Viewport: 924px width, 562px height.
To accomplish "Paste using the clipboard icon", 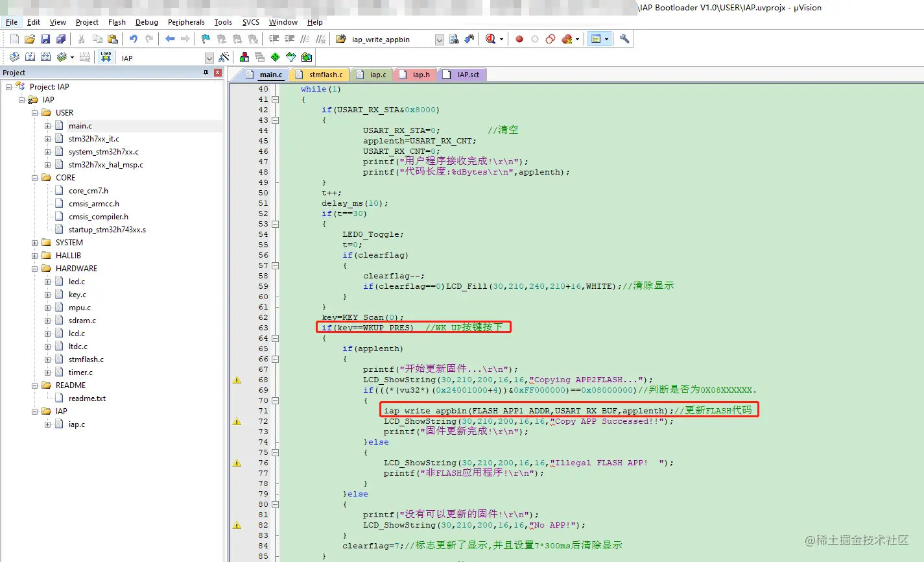I will coord(113,39).
